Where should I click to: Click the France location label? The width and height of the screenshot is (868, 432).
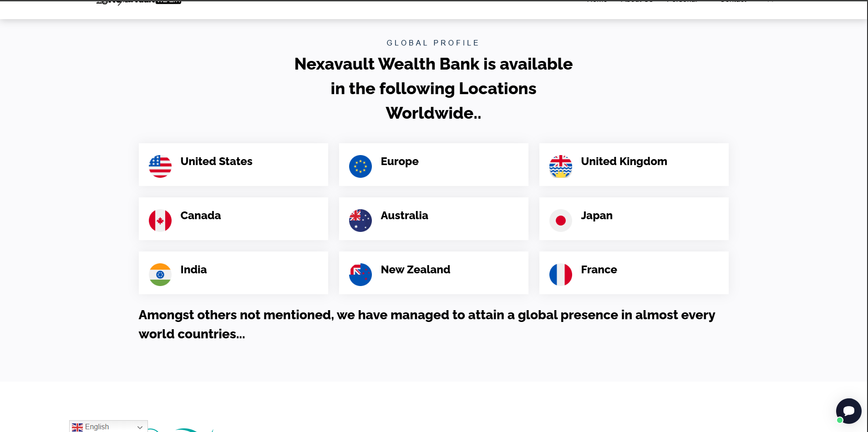[x=599, y=270]
